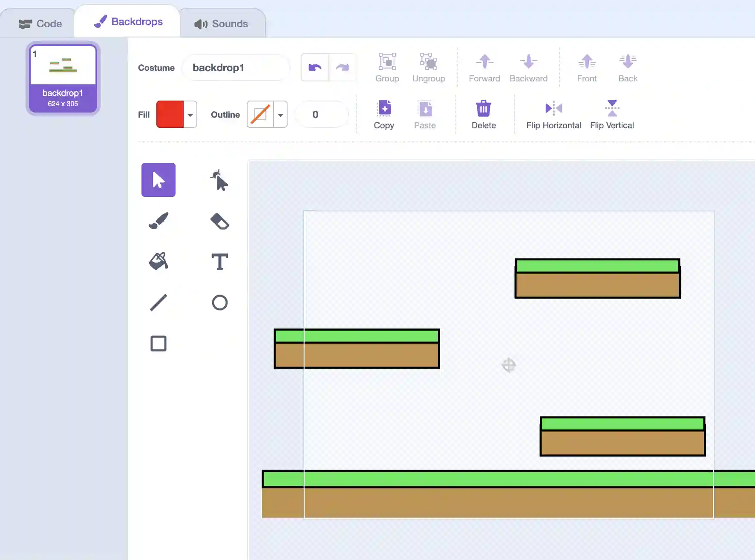
Task: Flip selection horizontally
Action: (553, 115)
